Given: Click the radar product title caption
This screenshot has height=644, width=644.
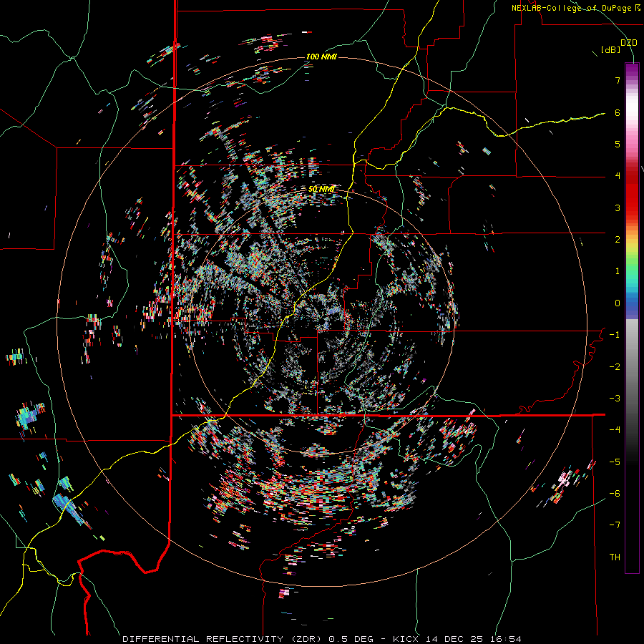Looking at the screenshot, I should pyautogui.click(x=322, y=639).
